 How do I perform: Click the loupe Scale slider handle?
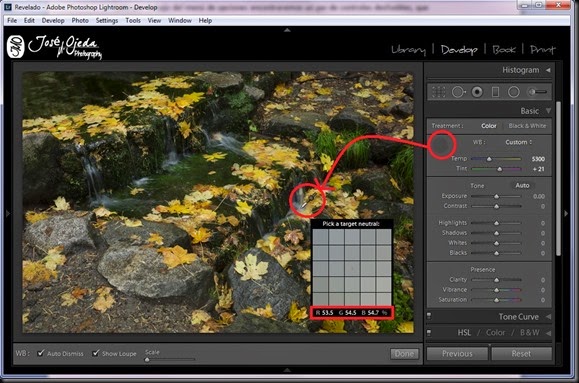147,359
